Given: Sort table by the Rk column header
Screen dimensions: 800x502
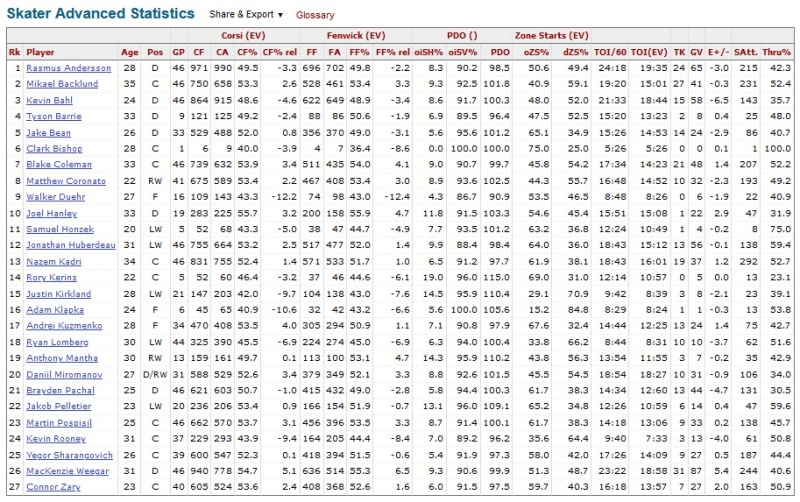Looking at the screenshot, I should coord(14,52).
